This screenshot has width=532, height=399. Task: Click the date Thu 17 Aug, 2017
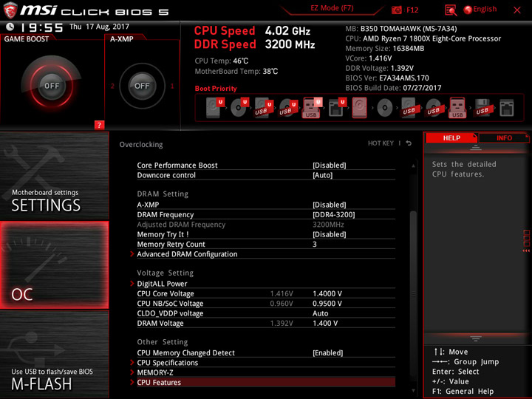(100, 27)
